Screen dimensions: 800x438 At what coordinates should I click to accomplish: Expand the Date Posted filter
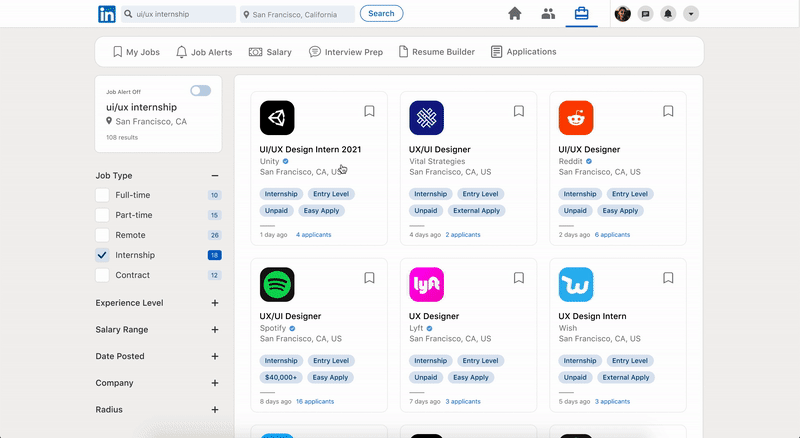point(215,356)
